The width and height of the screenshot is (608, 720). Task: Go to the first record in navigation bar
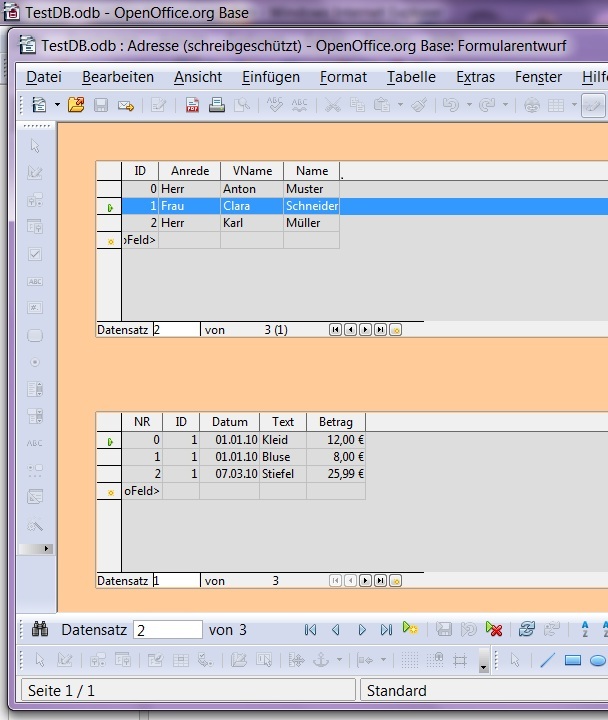[310, 630]
